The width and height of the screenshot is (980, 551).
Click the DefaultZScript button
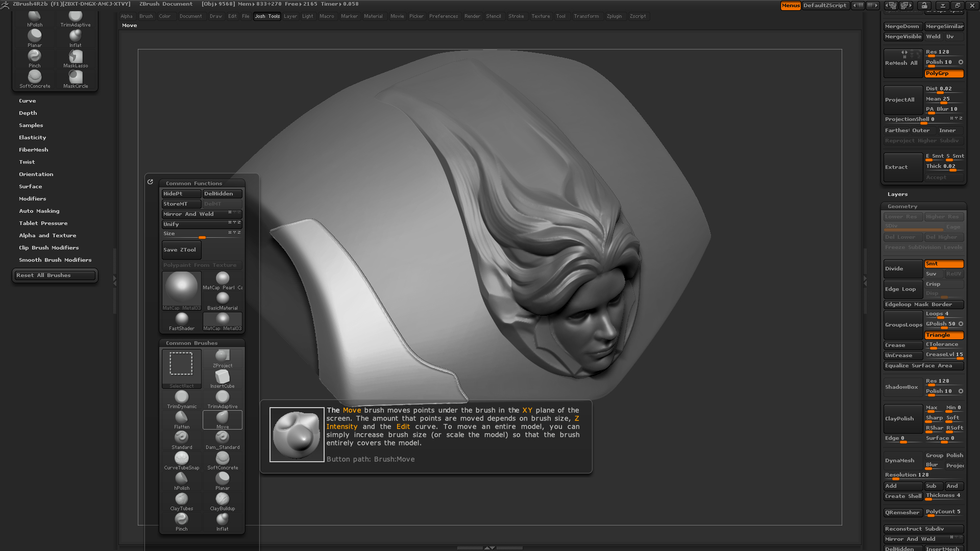point(825,6)
